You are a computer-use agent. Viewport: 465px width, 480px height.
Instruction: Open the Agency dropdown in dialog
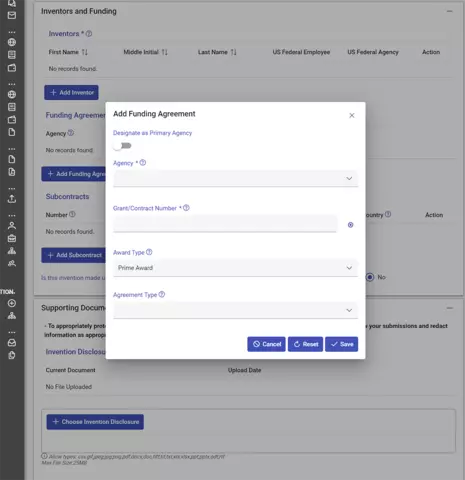pos(235,179)
